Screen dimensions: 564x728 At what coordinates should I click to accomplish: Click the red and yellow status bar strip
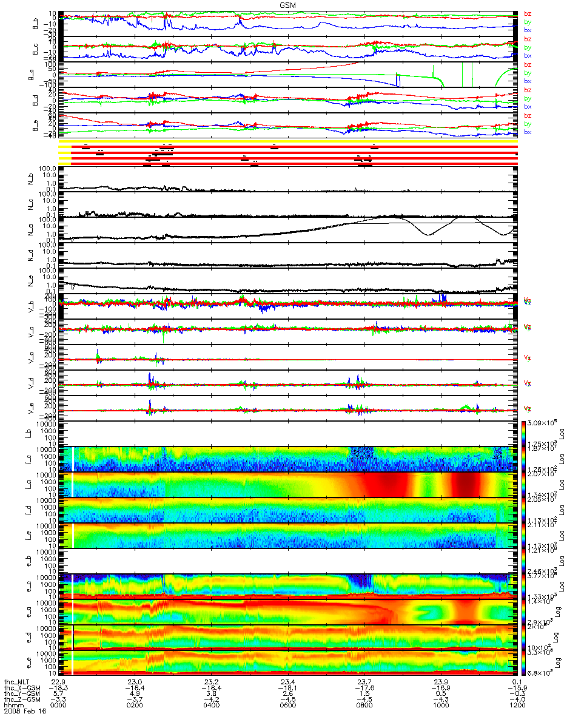point(287,152)
